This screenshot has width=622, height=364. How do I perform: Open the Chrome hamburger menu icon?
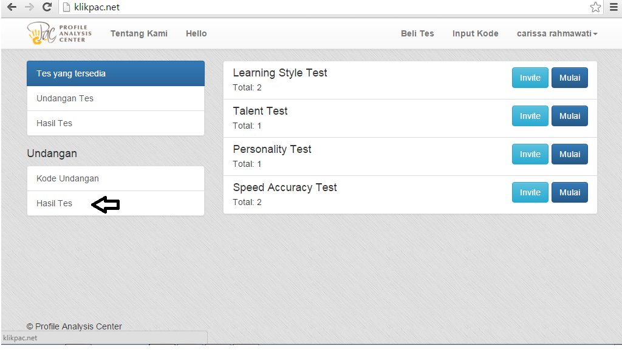[613, 7]
